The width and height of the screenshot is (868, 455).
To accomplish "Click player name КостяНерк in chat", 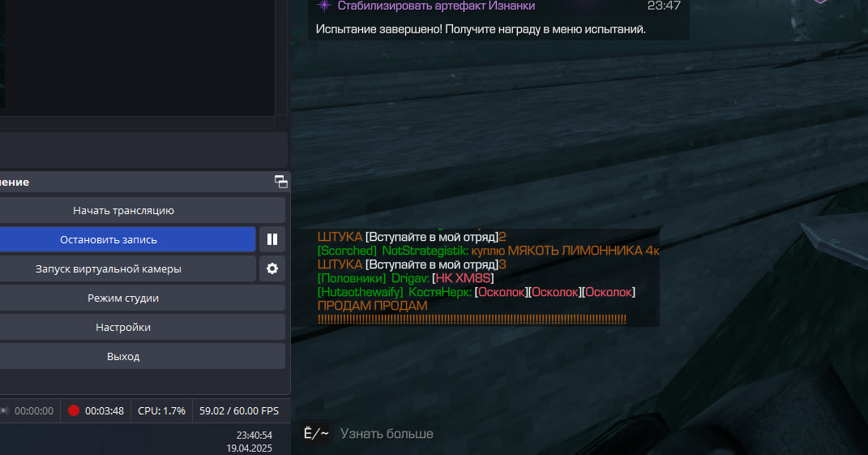I will [x=440, y=292].
